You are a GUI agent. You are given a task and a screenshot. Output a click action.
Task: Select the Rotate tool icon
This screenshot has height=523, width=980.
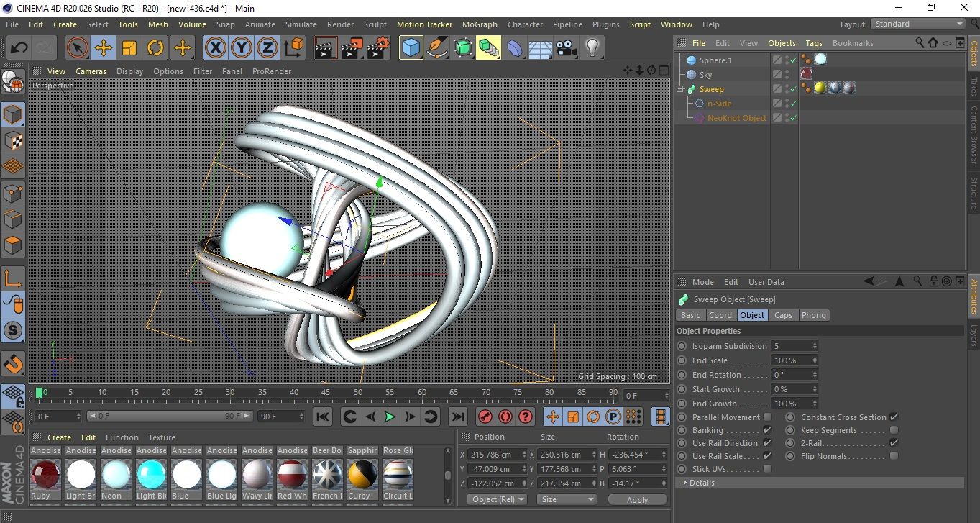click(155, 48)
